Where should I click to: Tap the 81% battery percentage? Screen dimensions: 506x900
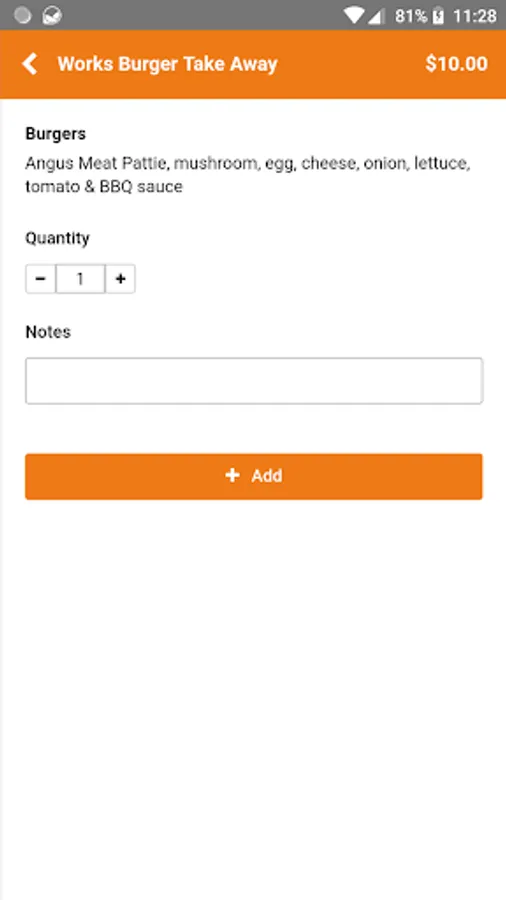coord(411,16)
